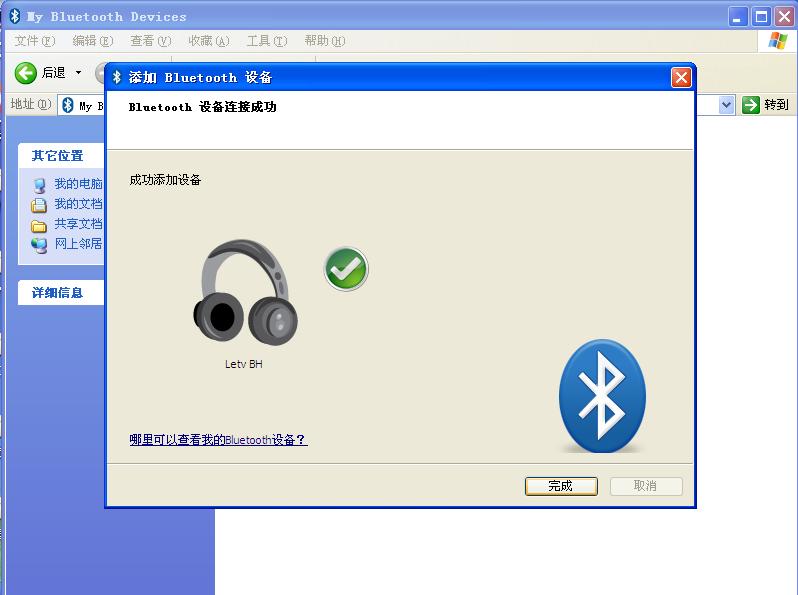Collapse the 其它位置 panel header
798x595 pixels.
tap(61, 155)
